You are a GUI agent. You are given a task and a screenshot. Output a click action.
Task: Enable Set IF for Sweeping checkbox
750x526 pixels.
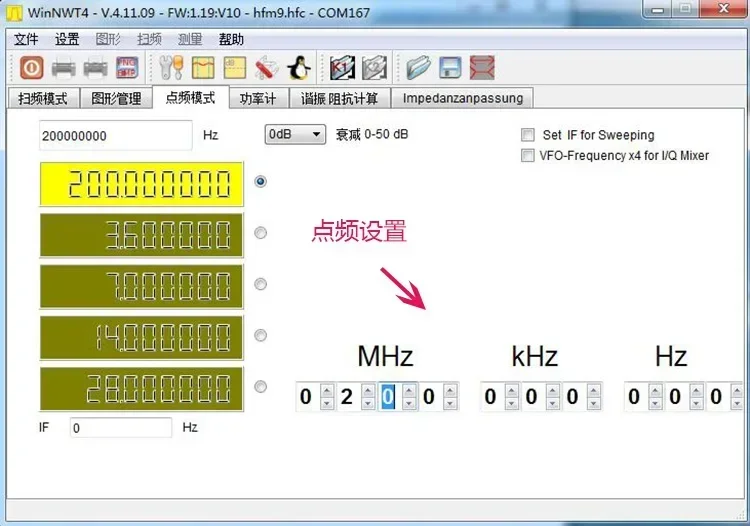[x=528, y=135]
